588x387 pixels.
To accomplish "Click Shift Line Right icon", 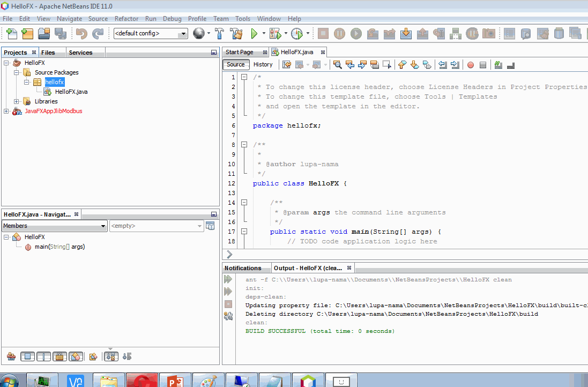I will point(455,65).
